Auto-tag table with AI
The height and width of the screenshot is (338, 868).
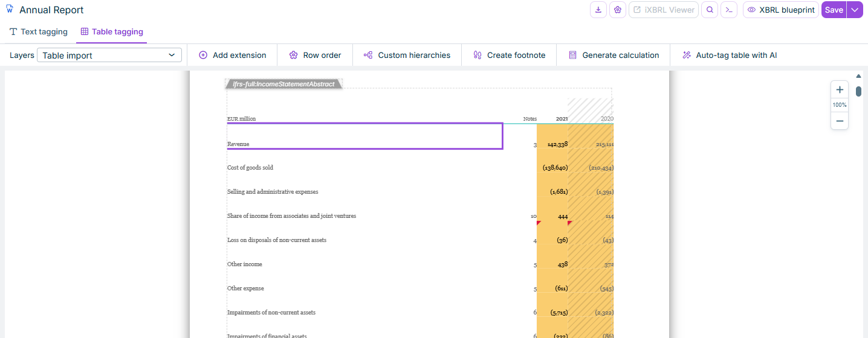pos(730,55)
